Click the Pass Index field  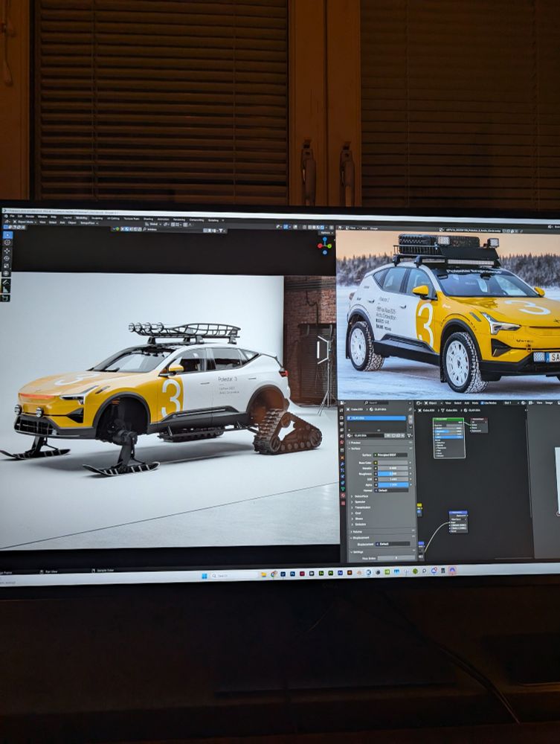[x=396, y=558]
